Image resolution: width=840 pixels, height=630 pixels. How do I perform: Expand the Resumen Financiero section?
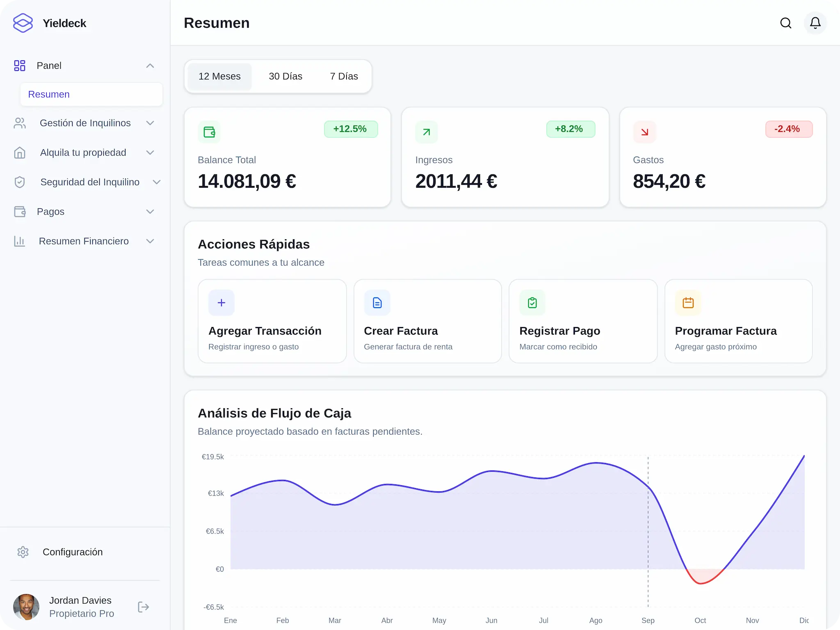(x=150, y=241)
